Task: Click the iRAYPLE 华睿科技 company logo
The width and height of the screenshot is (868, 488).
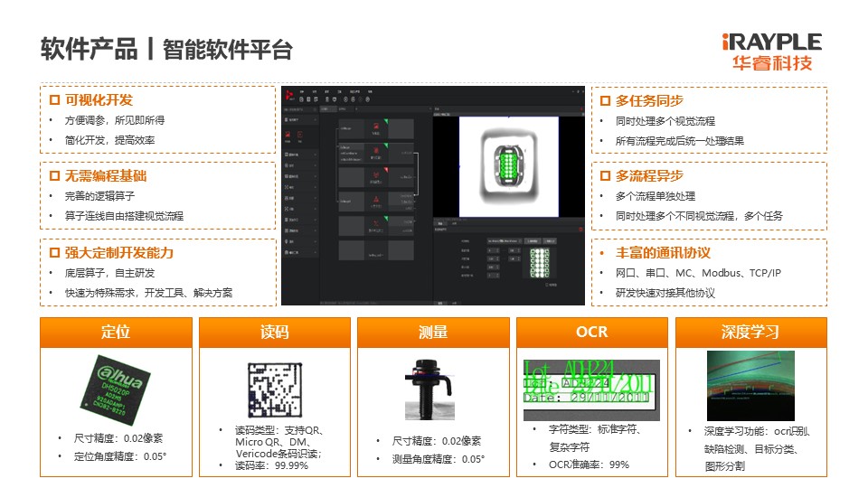Action: pos(771,52)
